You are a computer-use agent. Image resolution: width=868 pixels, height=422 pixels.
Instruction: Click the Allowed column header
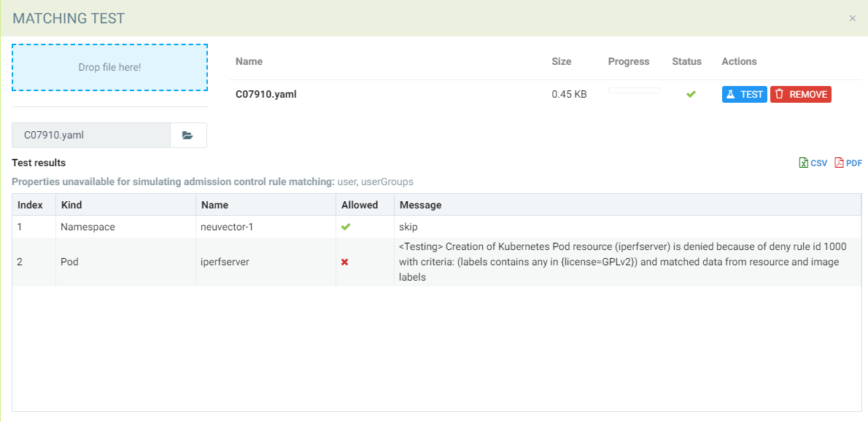[x=360, y=205]
